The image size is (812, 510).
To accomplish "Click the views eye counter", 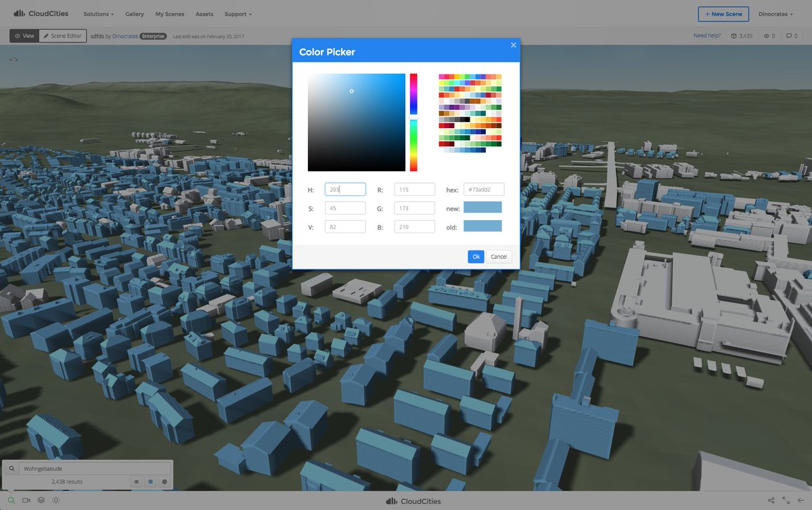I will [769, 36].
